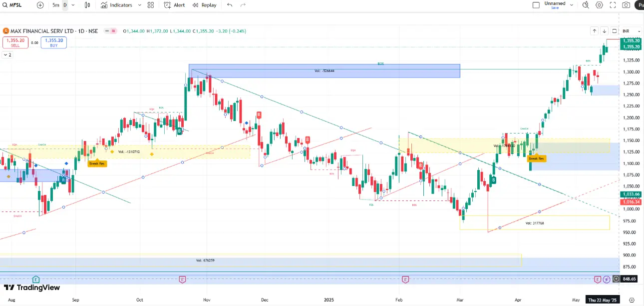Screen dimensions: 644x306
Task: Click the Thu 22 May '25 date label
Action: 602,300
